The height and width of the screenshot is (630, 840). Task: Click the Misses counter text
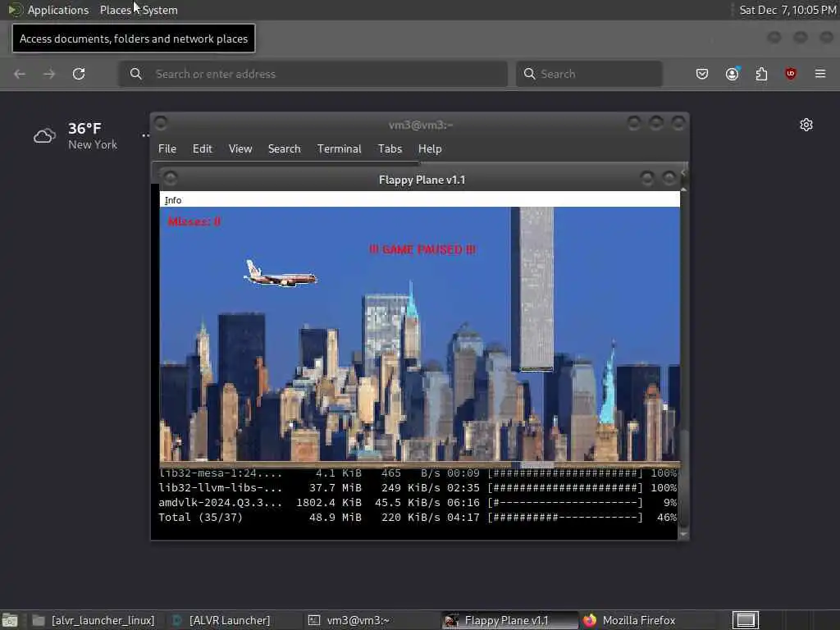tap(194, 221)
